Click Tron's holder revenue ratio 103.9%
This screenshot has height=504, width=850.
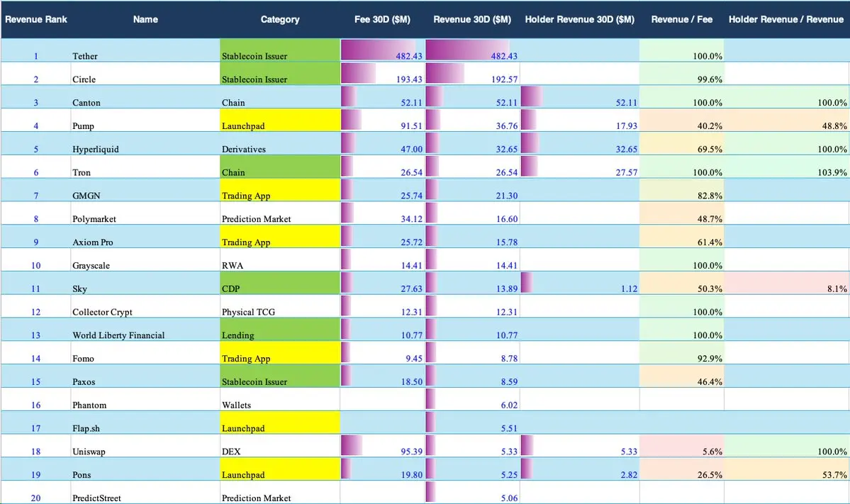pyautogui.click(x=832, y=172)
